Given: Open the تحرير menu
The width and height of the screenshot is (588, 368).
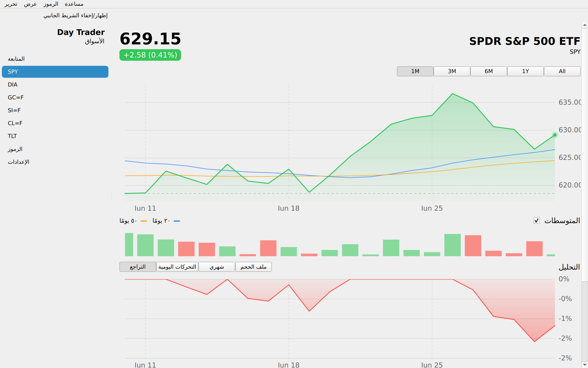Looking at the screenshot, I should (x=11, y=4).
